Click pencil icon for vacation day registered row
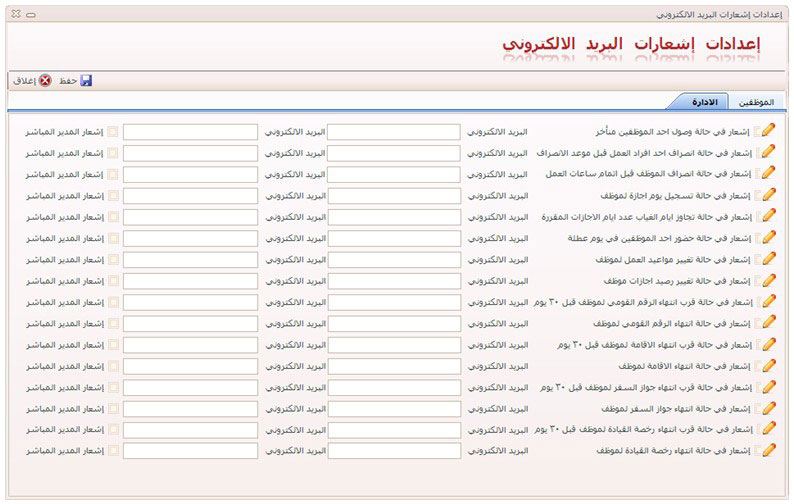 (x=769, y=195)
